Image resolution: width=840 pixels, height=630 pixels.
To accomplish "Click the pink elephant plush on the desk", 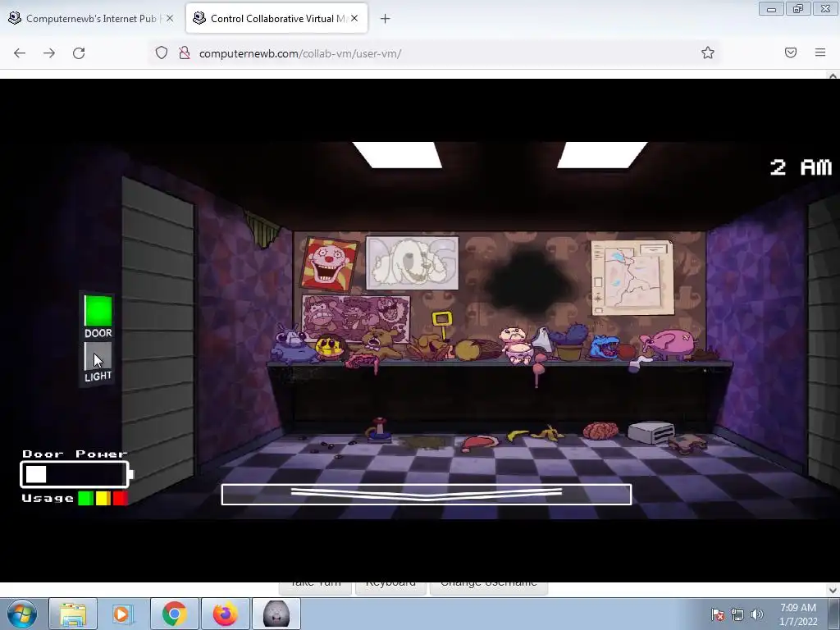I will tap(668, 345).
